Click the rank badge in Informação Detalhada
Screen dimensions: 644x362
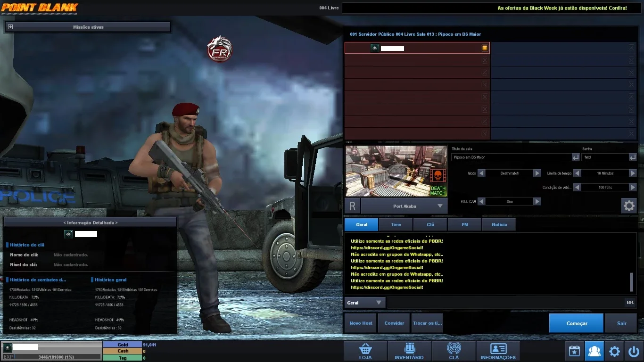tap(68, 234)
